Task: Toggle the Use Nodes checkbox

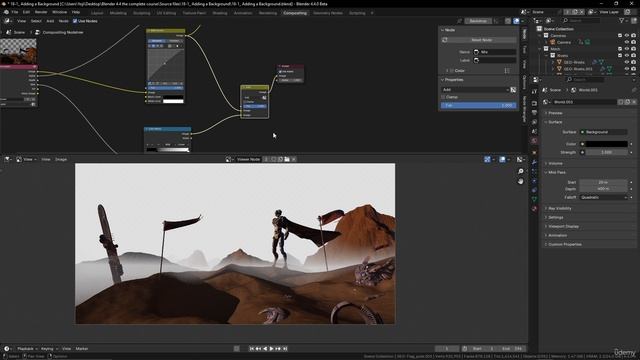Action: (75, 21)
